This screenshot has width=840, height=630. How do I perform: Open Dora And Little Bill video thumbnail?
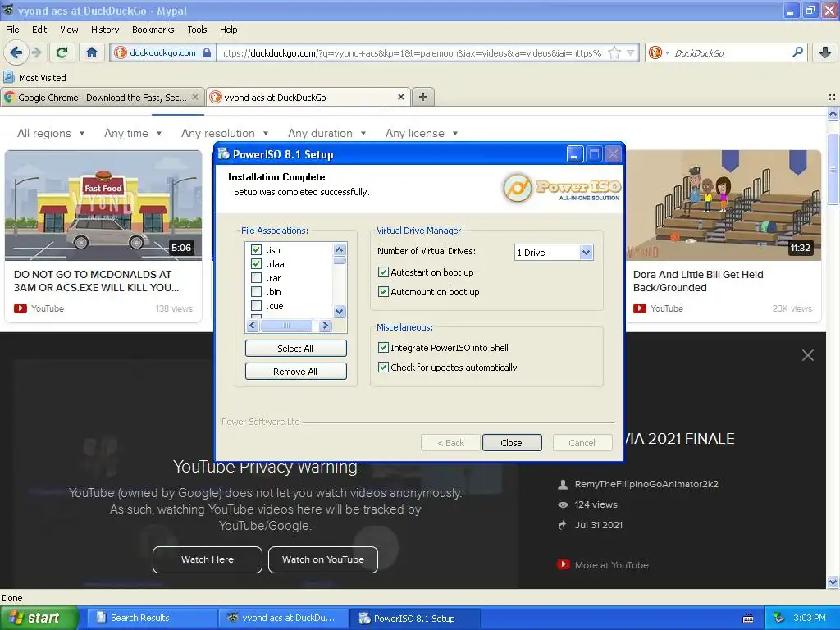pos(724,205)
